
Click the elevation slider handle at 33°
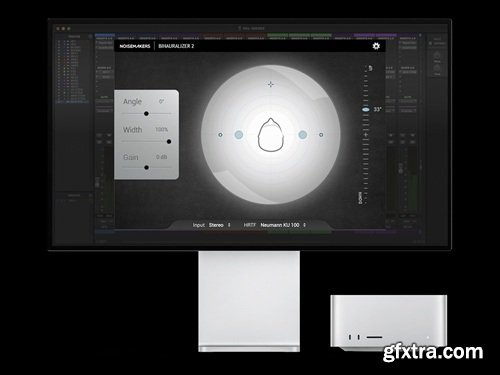(x=366, y=109)
